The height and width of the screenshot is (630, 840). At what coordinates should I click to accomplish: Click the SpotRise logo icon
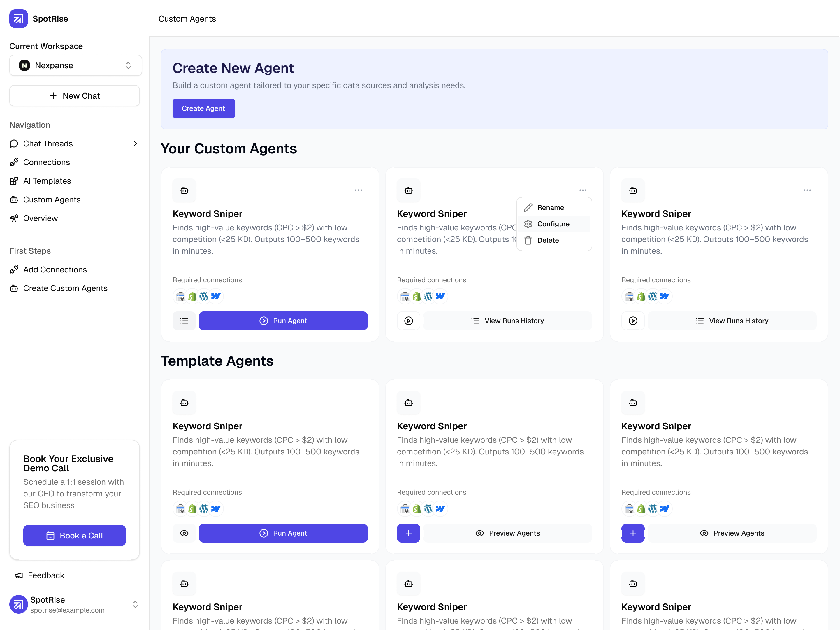[x=18, y=19]
